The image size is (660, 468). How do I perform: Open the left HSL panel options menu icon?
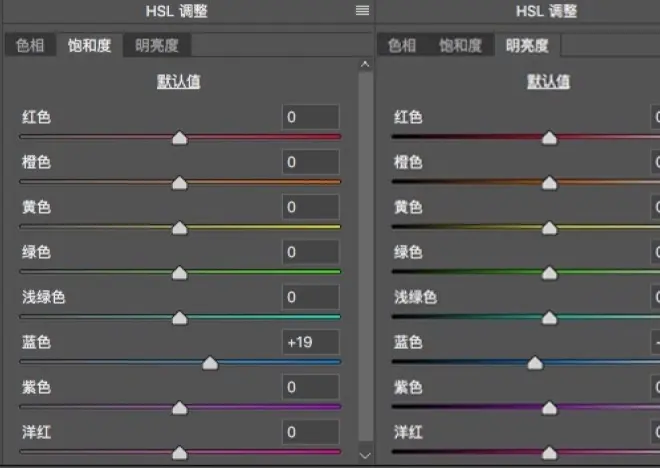coord(362,10)
